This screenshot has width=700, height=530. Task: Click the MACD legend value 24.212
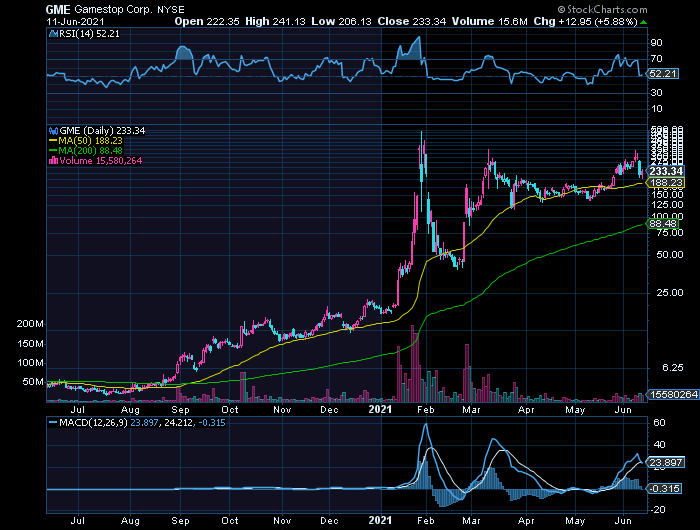coord(179,422)
